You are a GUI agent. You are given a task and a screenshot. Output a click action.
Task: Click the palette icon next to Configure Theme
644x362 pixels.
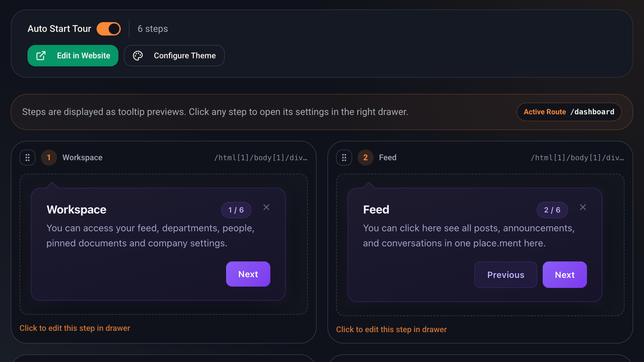[138, 56]
